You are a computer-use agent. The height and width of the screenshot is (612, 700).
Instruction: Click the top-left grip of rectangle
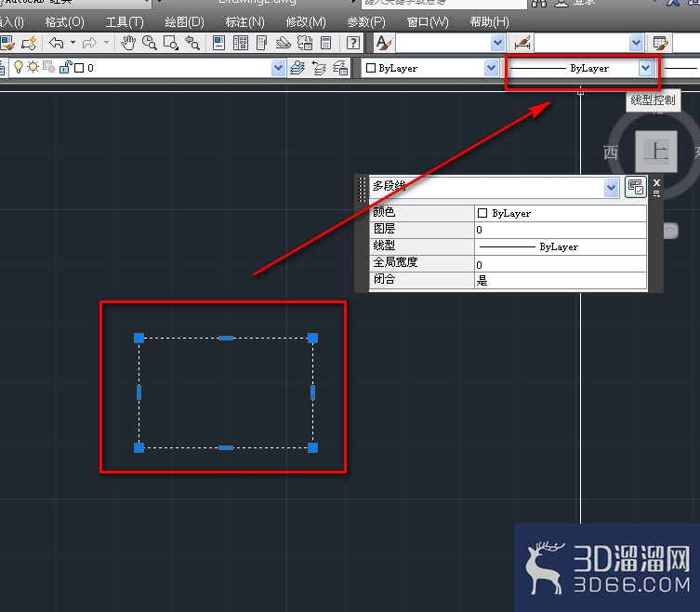point(139,339)
